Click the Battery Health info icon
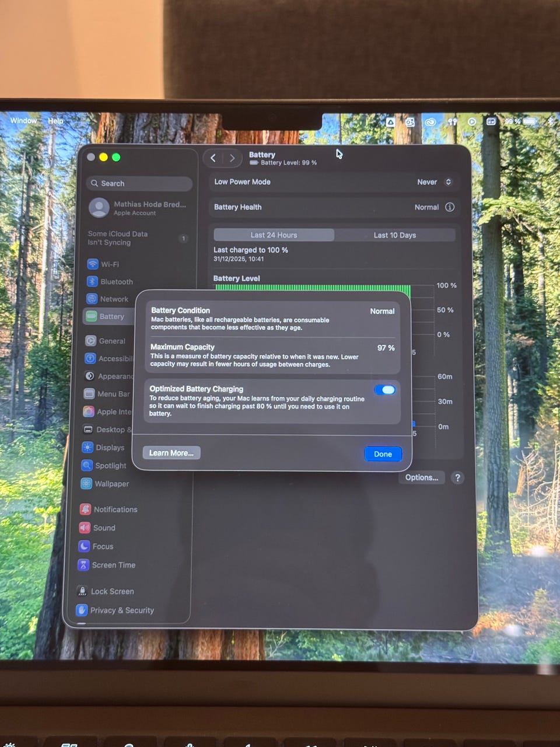This screenshot has width=560, height=747. (450, 207)
